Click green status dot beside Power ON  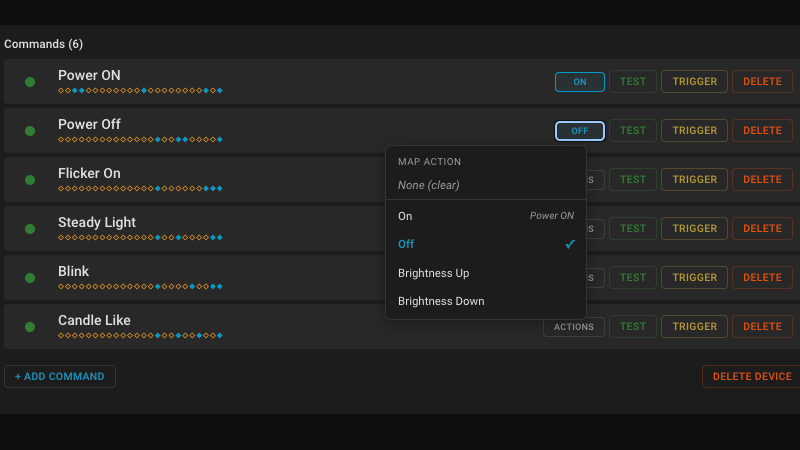click(30, 82)
